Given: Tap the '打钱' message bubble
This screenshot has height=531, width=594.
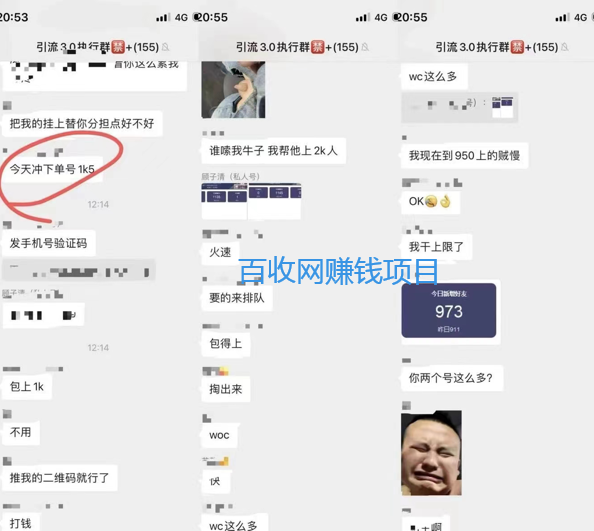Looking at the screenshot, I should 21,523.
